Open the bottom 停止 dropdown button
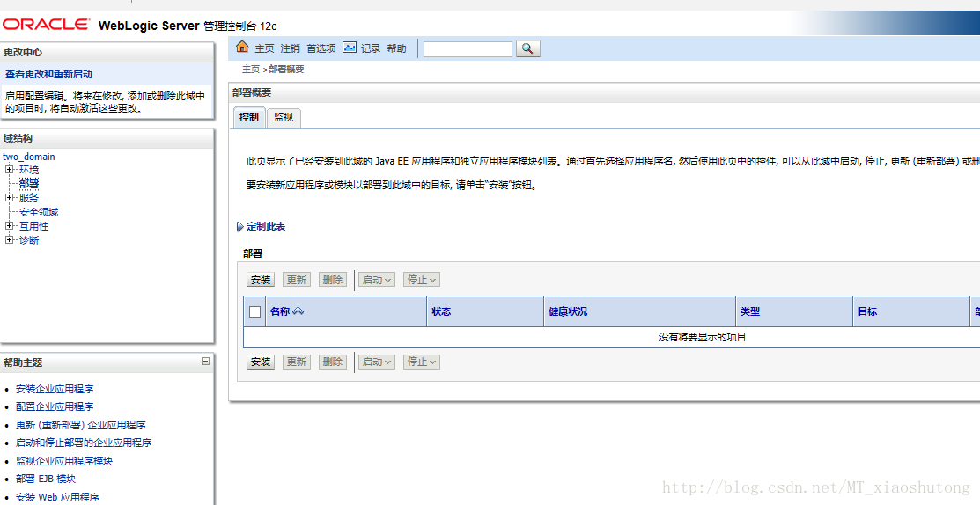This screenshot has width=980, height=505. (x=421, y=362)
